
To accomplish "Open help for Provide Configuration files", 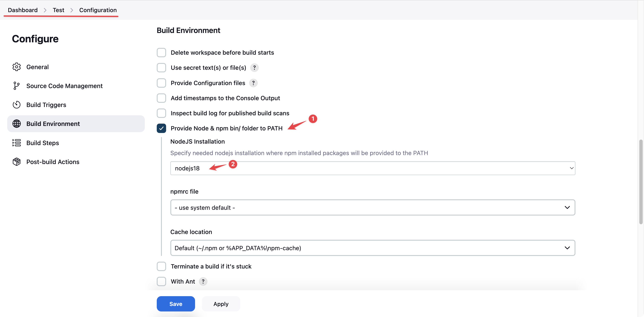I will (253, 83).
